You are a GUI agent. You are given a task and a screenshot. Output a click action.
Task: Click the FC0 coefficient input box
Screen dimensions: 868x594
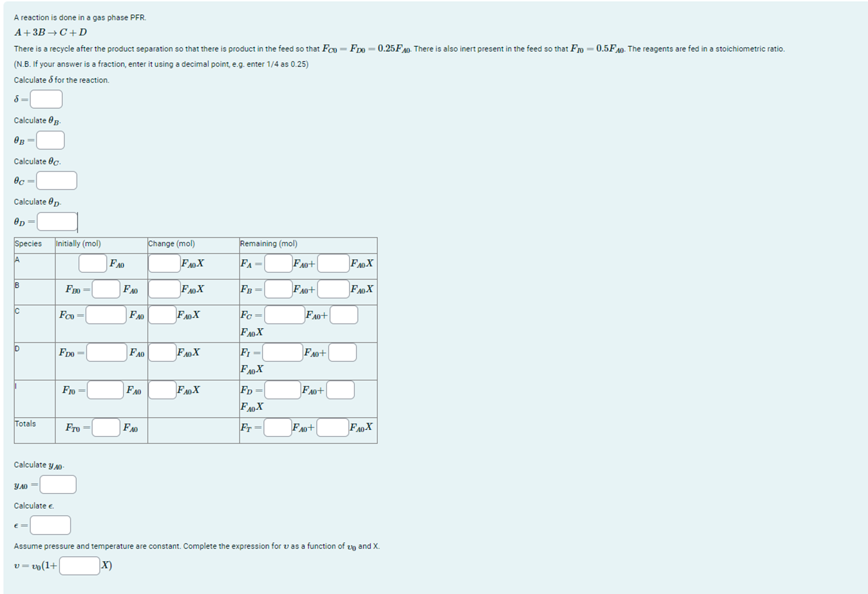[106, 315]
